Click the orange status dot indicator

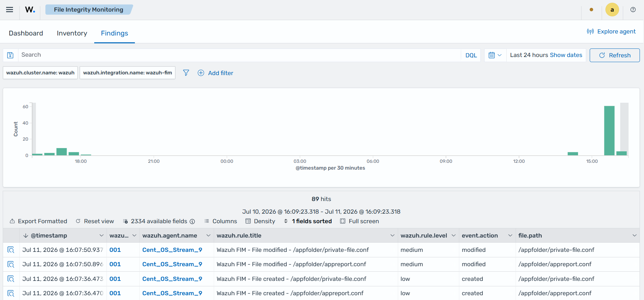(x=591, y=10)
